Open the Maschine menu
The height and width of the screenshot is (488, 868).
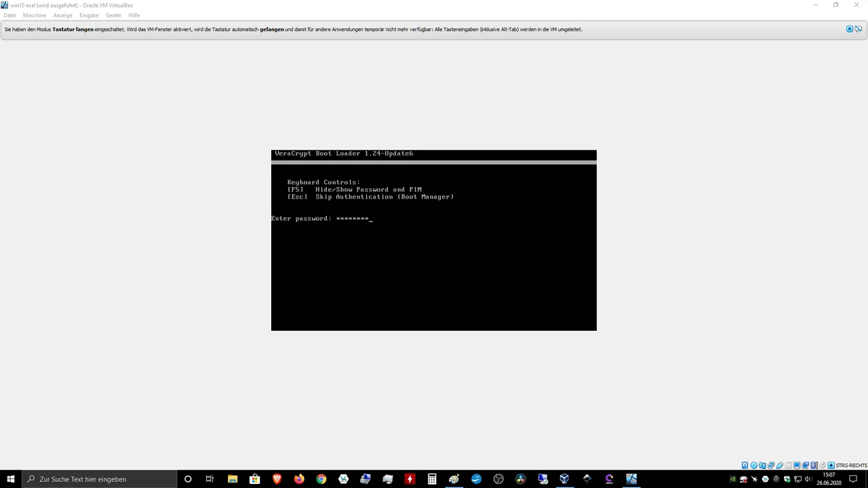click(x=35, y=15)
